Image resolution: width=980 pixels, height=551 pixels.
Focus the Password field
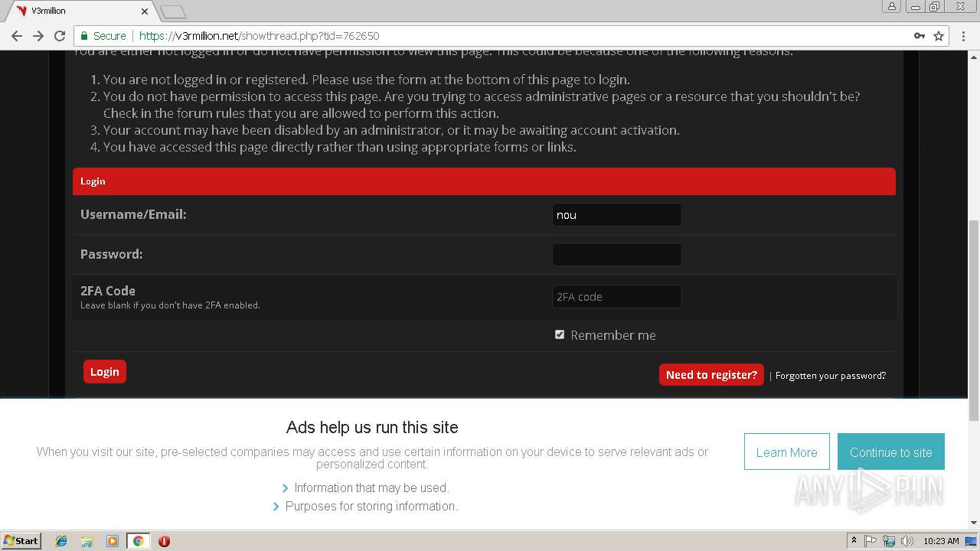(x=616, y=254)
